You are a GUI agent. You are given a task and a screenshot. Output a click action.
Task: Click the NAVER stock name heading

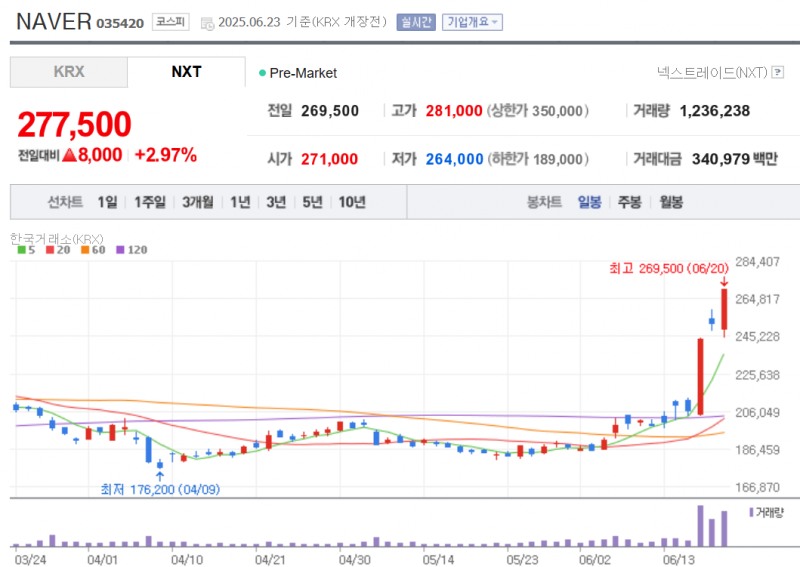click(54, 21)
